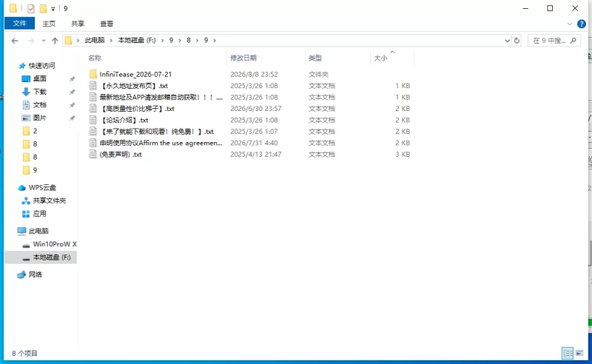Open 图片 in quick access

click(39, 118)
